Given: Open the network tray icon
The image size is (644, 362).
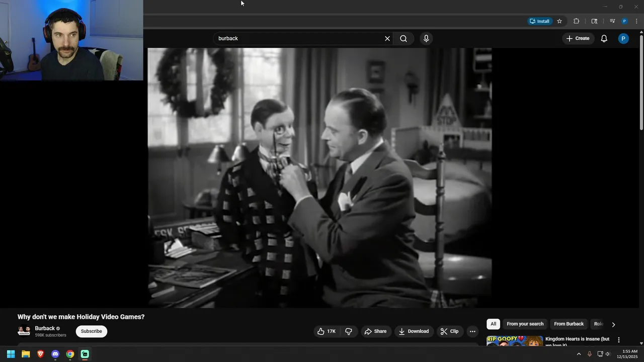Looking at the screenshot, I should [x=600, y=354].
